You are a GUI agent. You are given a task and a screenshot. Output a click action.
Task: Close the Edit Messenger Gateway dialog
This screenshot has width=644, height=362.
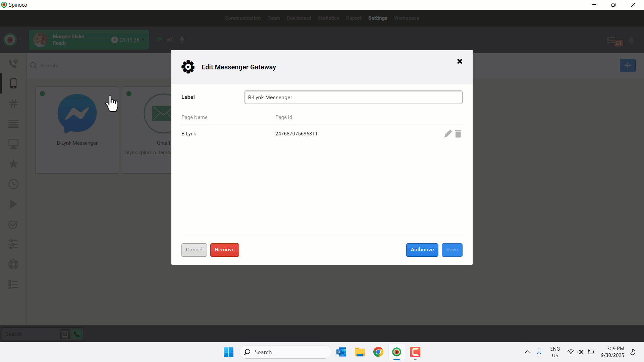click(460, 61)
